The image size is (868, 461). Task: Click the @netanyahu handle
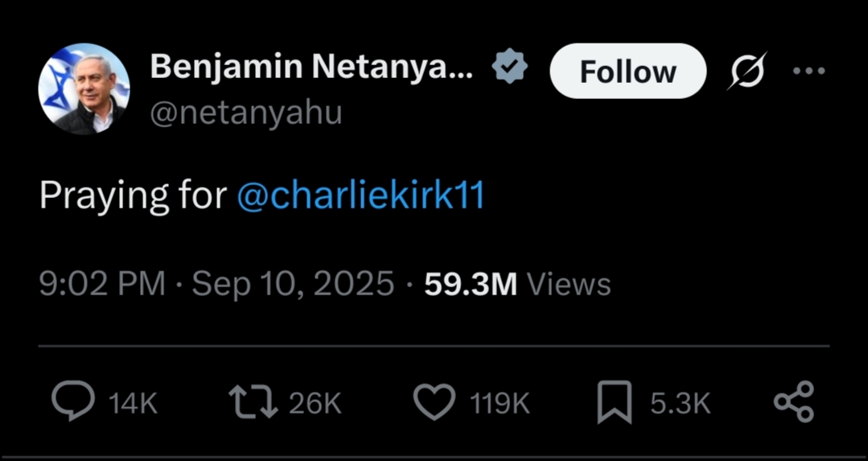tap(246, 113)
